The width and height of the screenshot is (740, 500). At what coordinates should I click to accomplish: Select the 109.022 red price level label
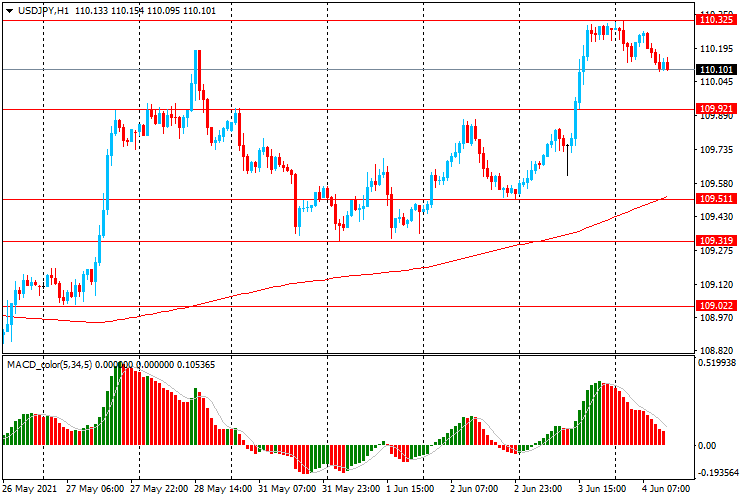[x=716, y=305]
